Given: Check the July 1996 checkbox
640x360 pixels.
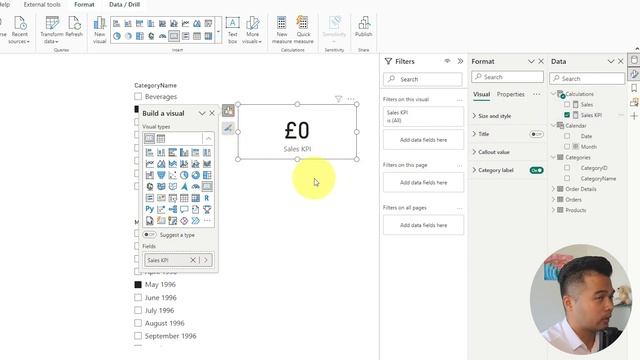Looking at the screenshot, I should pyautogui.click(x=138, y=310).
